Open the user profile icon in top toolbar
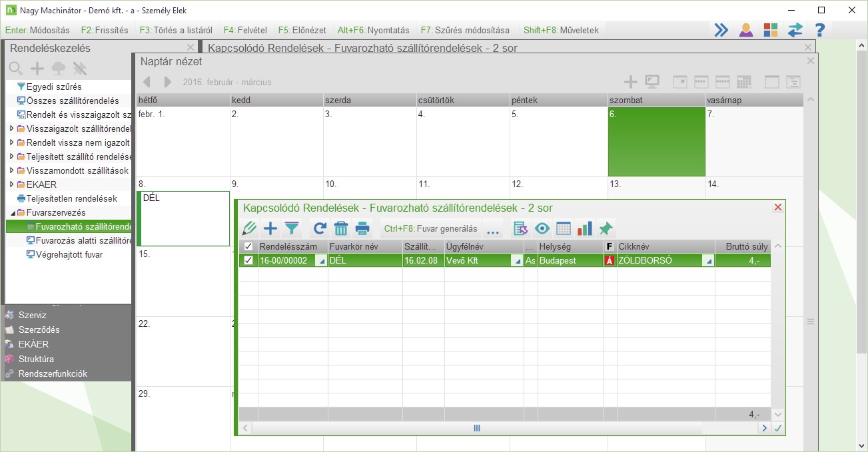868x452 pixels. click(746, 30)
